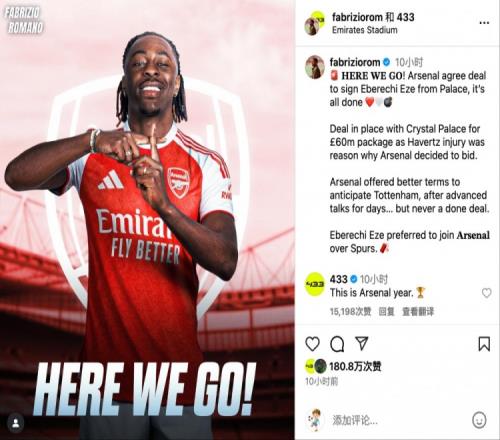
Task: Open fabriziorom profile from header username
Action: coord(357,17)
